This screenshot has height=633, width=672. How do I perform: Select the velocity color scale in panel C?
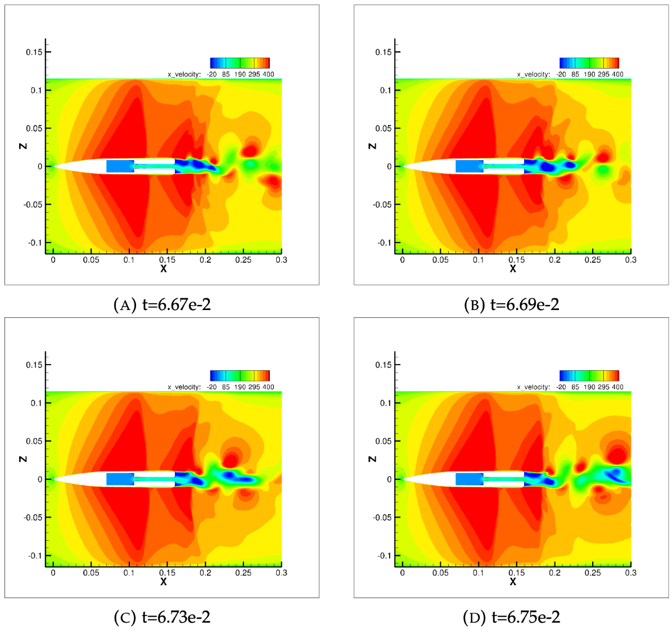(240, 375)
